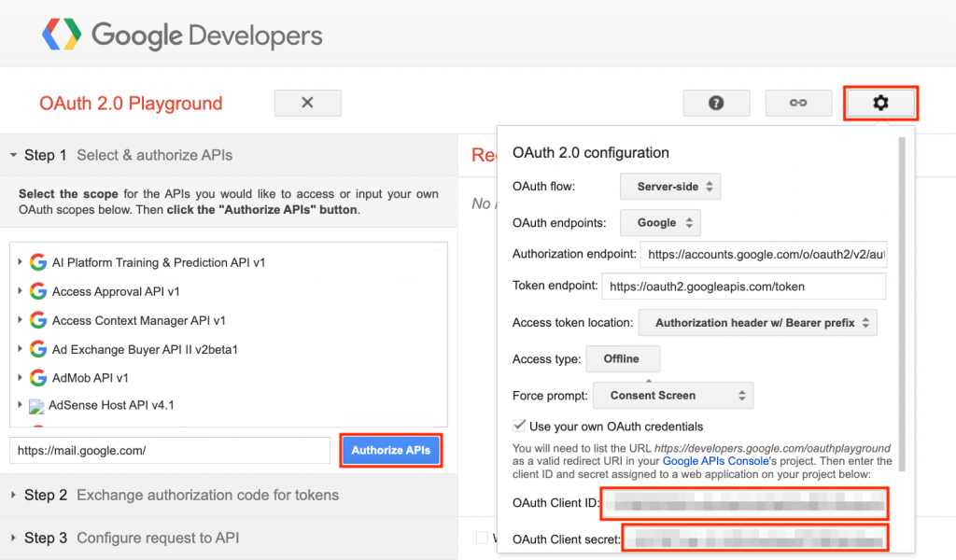
Task: Open the Force prompt Consent Screen dropdown
Action: tap(673, 396)
